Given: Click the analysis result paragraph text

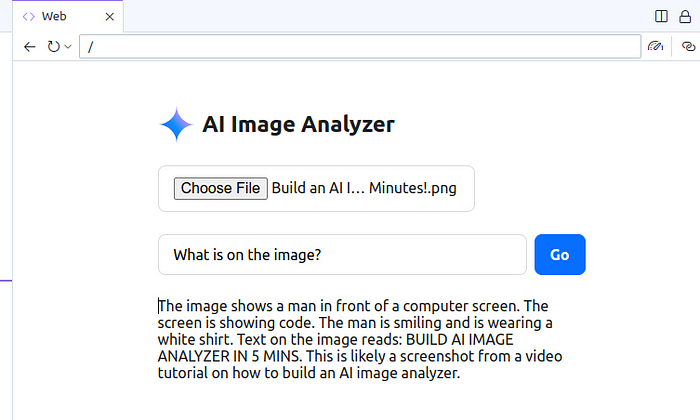Looking at the screenshot, I should point(360,339).
